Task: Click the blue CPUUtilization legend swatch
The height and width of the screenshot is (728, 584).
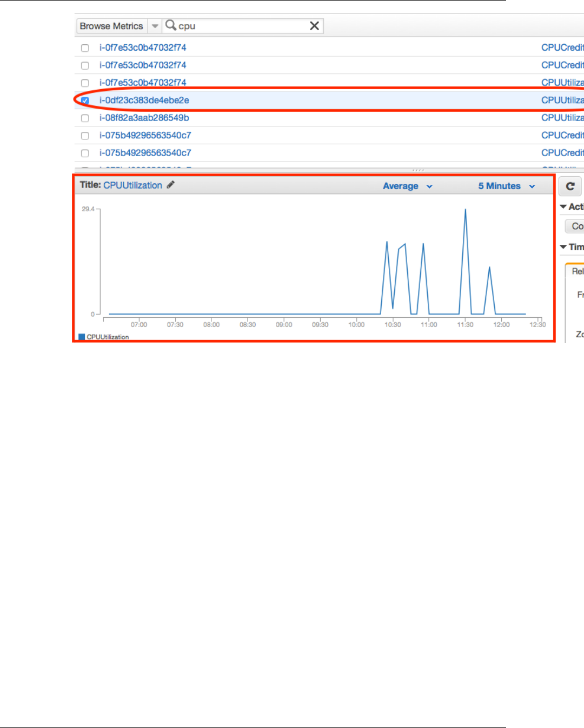Action: [82, 337]
